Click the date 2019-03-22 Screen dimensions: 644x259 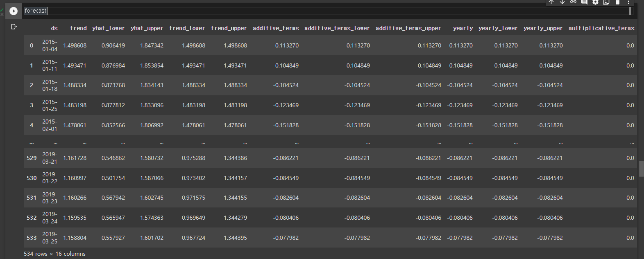click(x=50, y=178)
